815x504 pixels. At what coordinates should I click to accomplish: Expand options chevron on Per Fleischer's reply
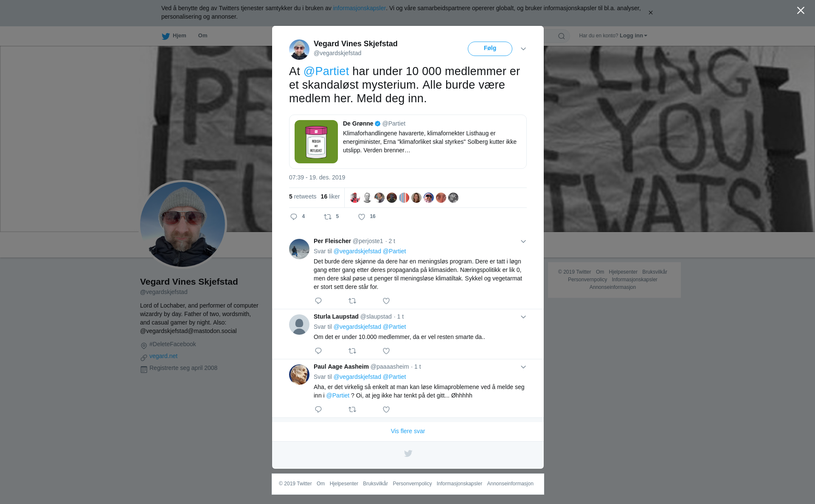click(523, 241)
